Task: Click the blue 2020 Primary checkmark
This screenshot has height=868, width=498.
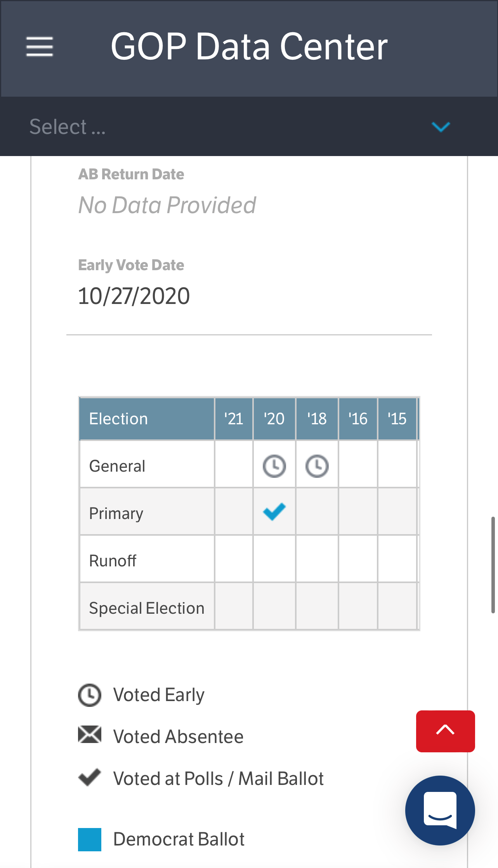Action: pyautogui.click(x=274, y=512)
